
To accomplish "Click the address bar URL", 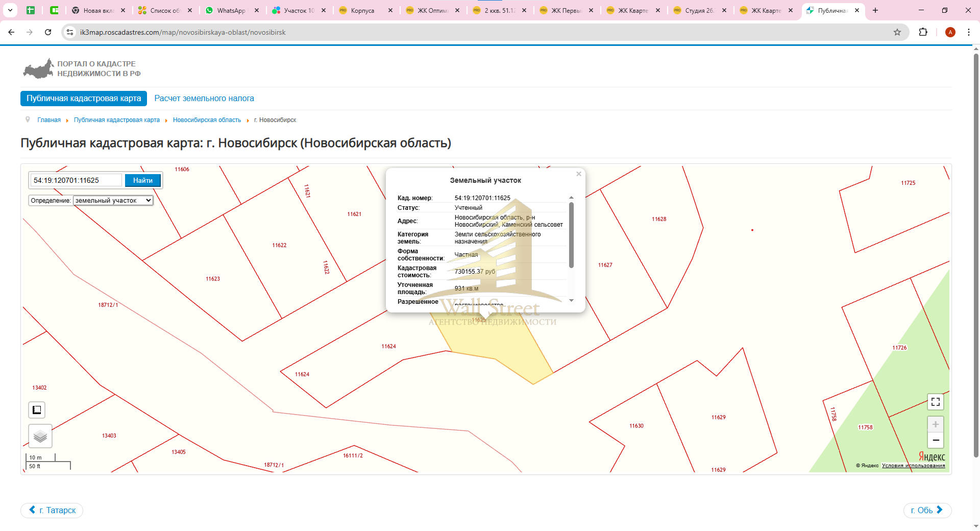I will click(x=183, y=32).
